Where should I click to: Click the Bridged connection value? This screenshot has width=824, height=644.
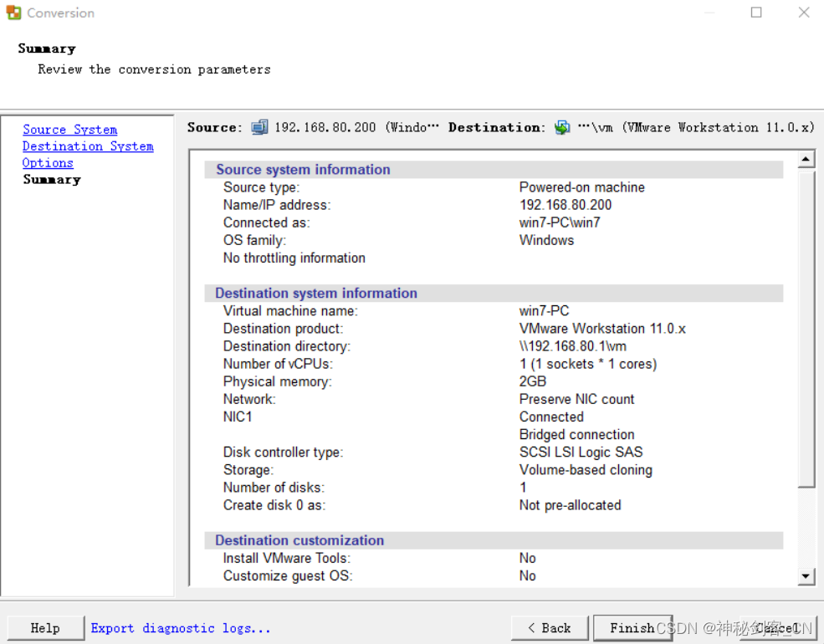click(576, 434)
